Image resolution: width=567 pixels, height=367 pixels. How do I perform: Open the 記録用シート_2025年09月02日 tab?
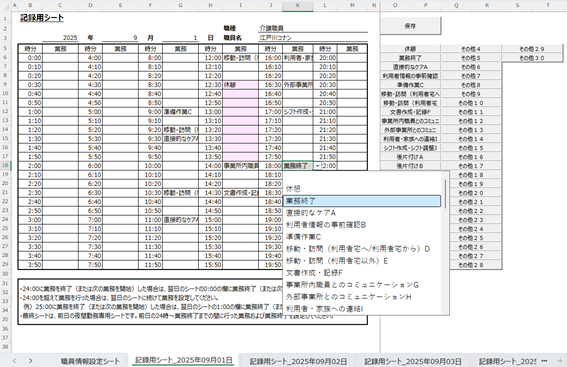[x=298, y=361]
